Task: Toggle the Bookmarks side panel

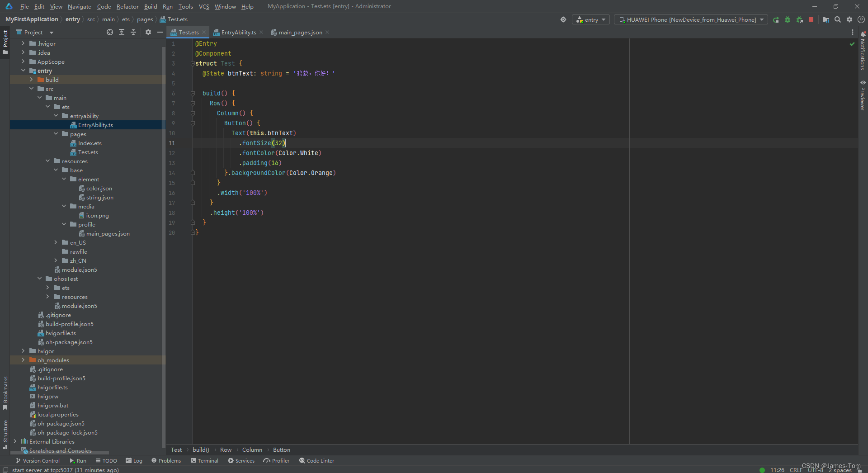Action: 5,393
